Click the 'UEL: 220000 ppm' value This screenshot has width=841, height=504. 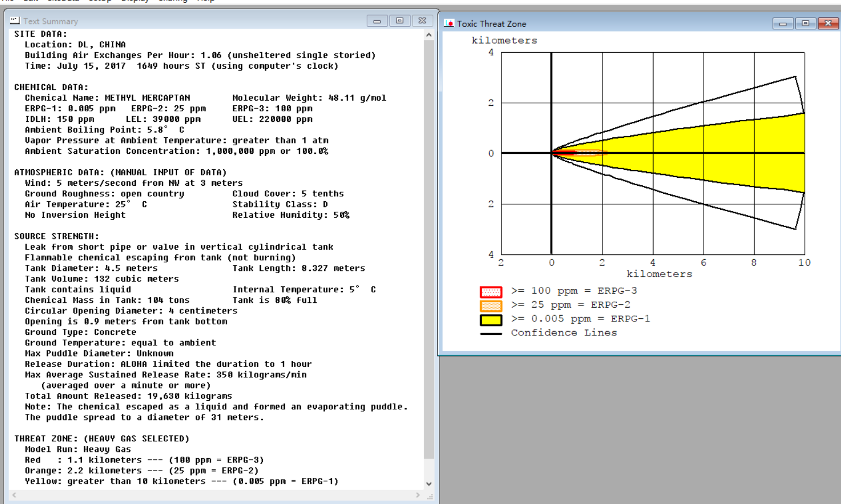point(272,119)
